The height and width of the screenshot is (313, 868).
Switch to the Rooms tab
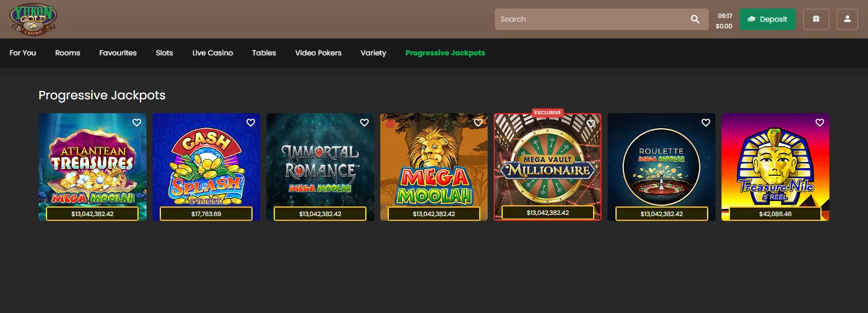pyautogui.click(x=68, y=53)
